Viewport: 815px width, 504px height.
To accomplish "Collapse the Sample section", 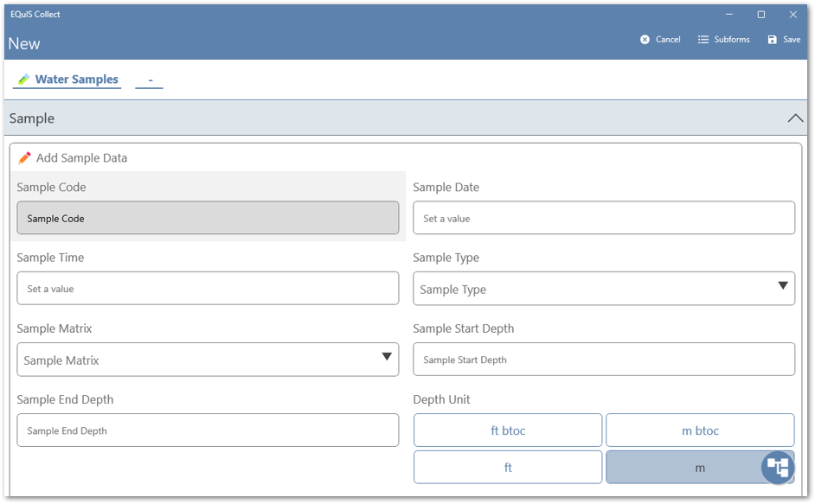I will tap(795, 118).
